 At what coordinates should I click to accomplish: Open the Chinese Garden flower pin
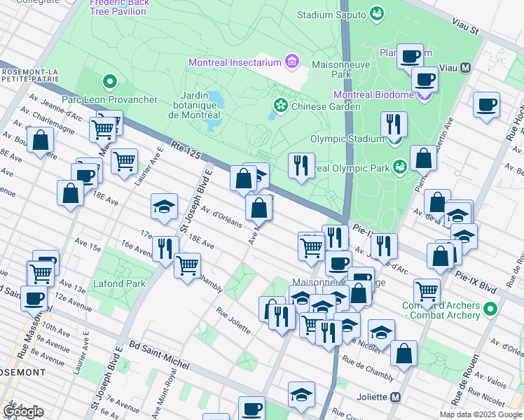tap(281, 106)
